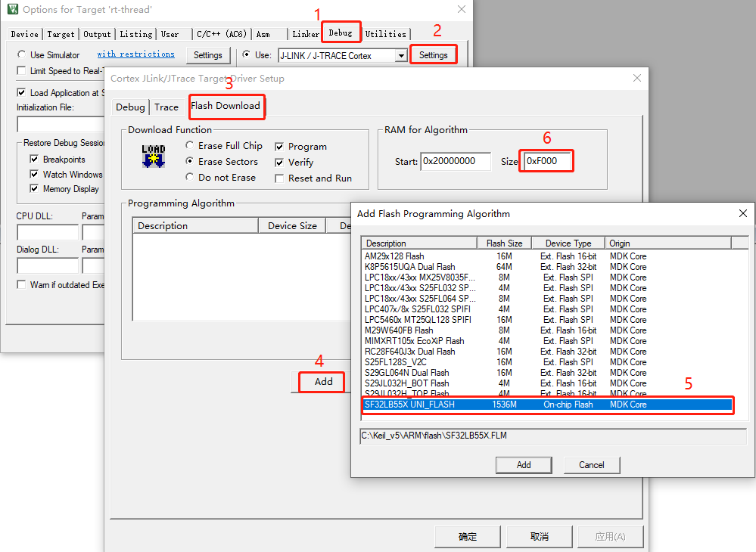Select Do not Erase radio button
The width and height of the screenshot is (756, 552).
190,178
